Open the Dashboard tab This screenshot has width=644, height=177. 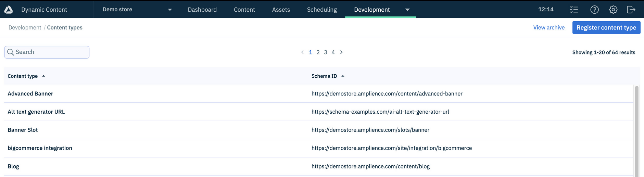[x=202, y=10]
